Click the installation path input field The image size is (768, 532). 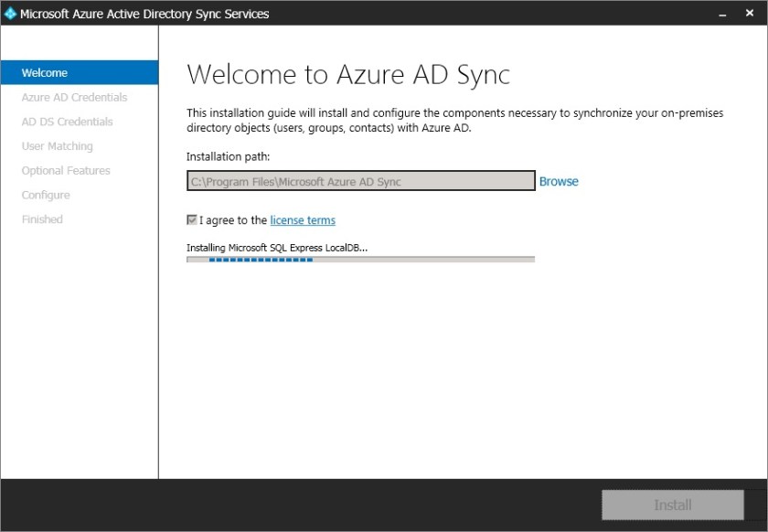click(x=359, y=181)
